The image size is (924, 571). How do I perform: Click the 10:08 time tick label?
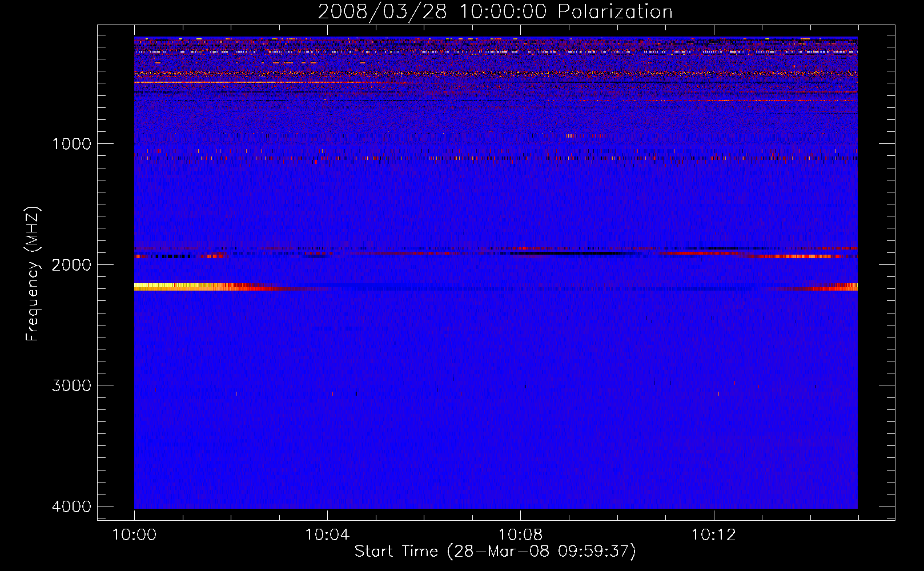520,535
